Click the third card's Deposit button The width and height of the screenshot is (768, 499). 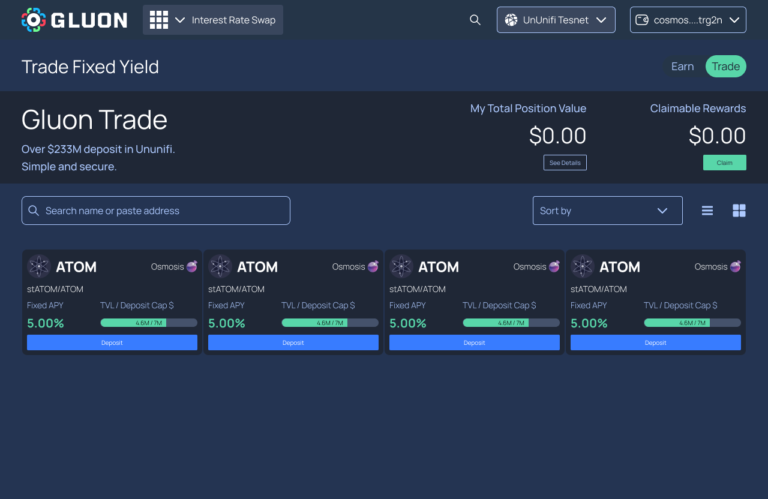click(475, 342)
